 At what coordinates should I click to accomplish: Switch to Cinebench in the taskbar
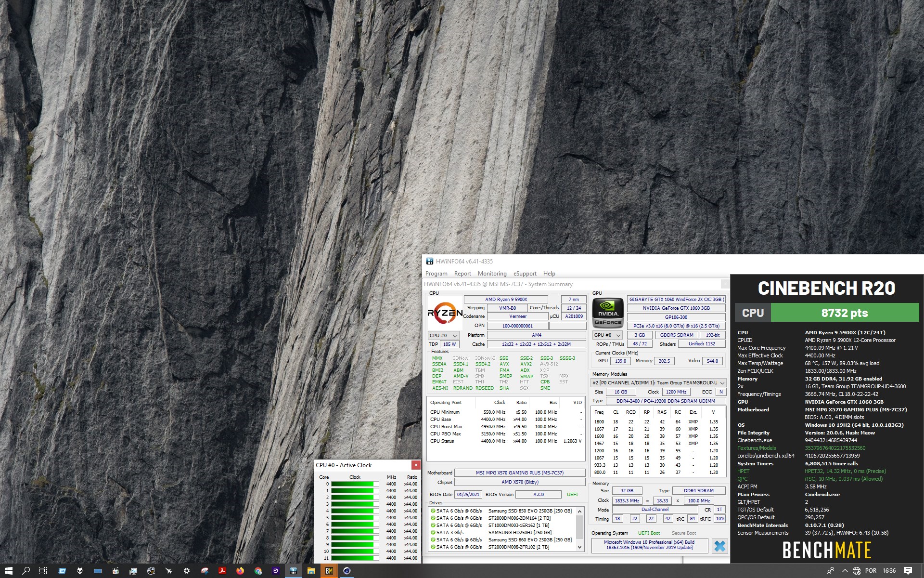point(347,571)
